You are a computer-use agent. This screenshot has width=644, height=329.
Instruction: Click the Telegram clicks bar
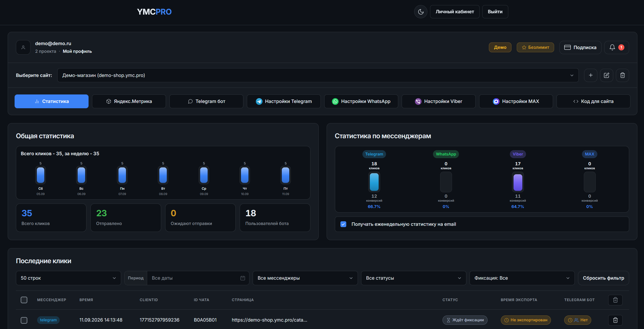(374, 182)
